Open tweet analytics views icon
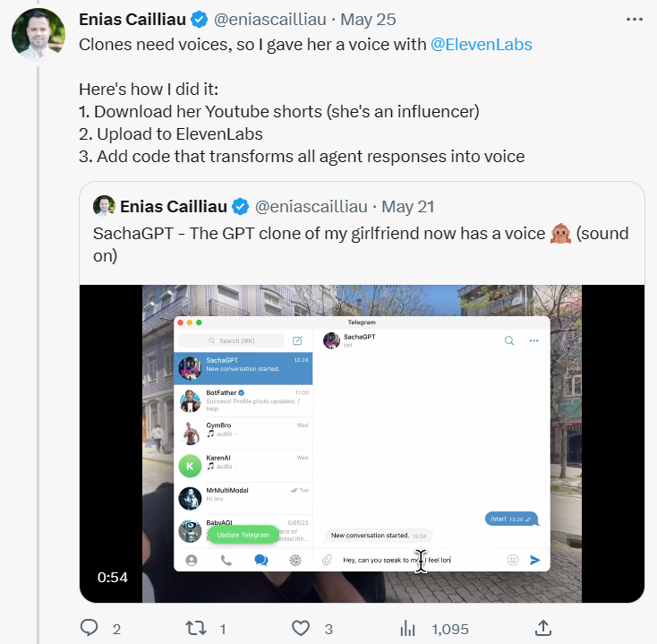 pos(407,629)
